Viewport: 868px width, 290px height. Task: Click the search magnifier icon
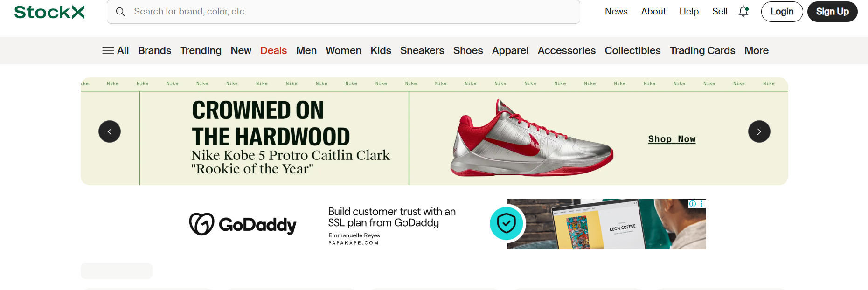point(120,12)
